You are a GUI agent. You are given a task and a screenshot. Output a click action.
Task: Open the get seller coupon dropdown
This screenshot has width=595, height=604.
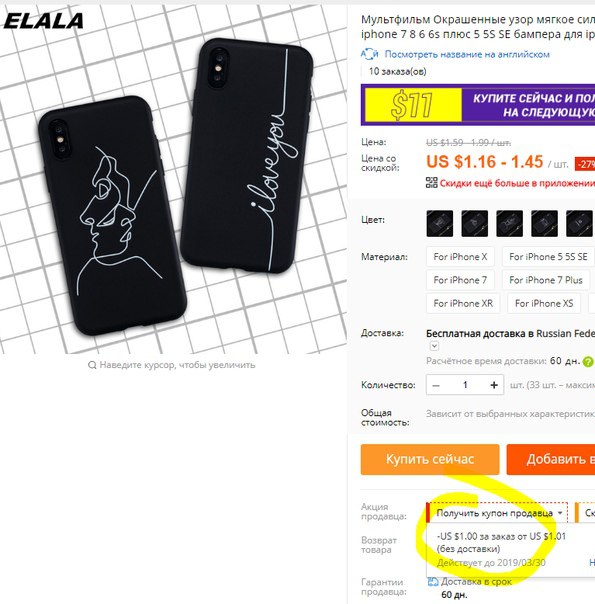497,513
